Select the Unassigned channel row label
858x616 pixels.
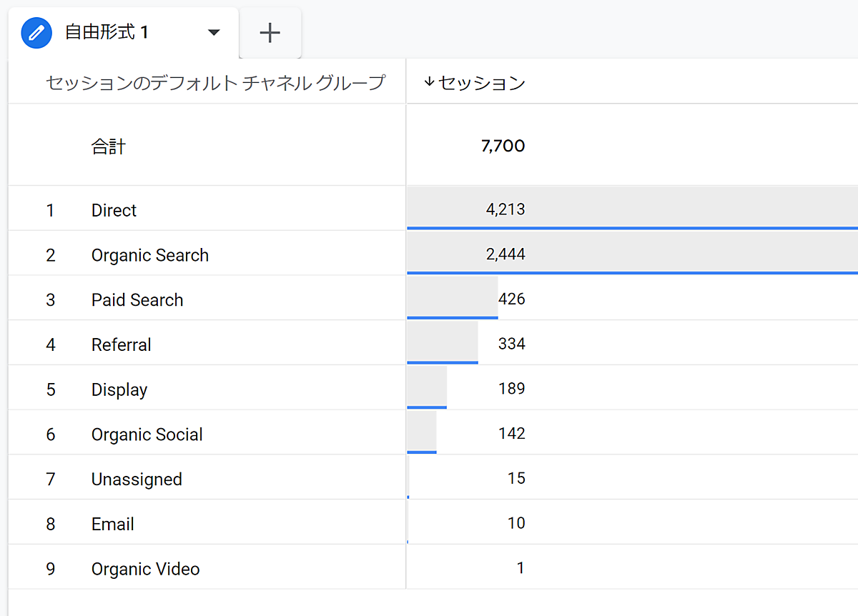137,480
